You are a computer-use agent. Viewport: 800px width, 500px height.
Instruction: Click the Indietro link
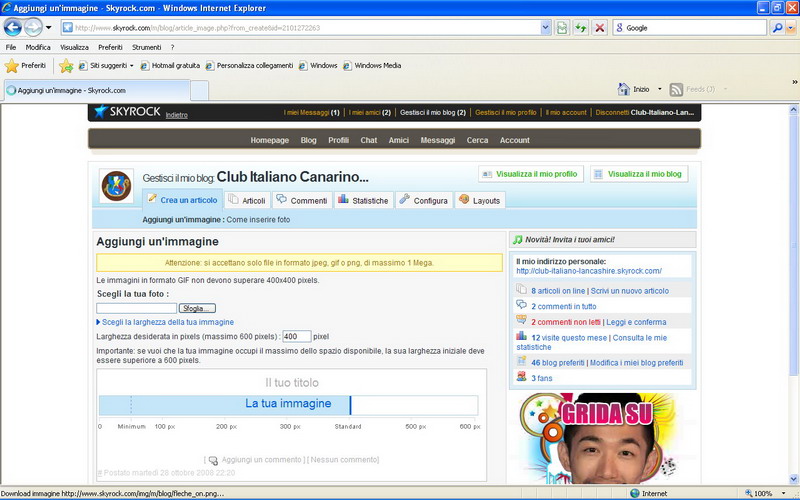click(177, 115)
